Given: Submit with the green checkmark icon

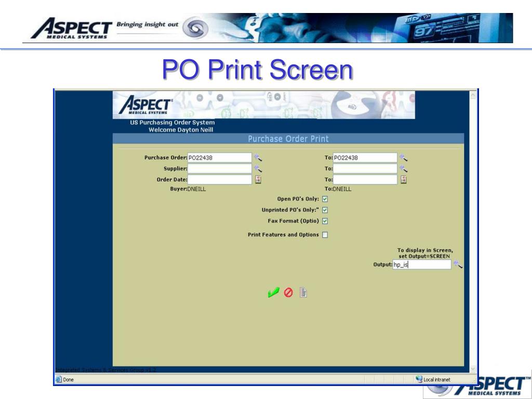Looking at the screenshot, I should (273, 292).
